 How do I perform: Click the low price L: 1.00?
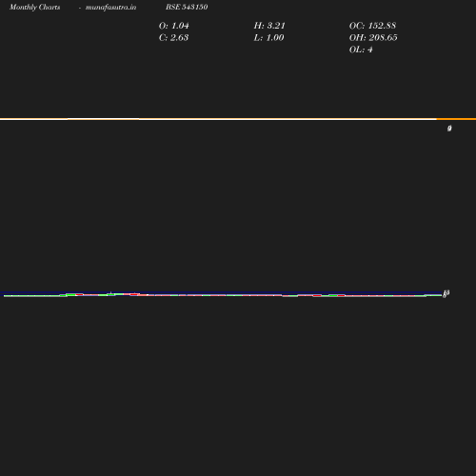[268, 38]
